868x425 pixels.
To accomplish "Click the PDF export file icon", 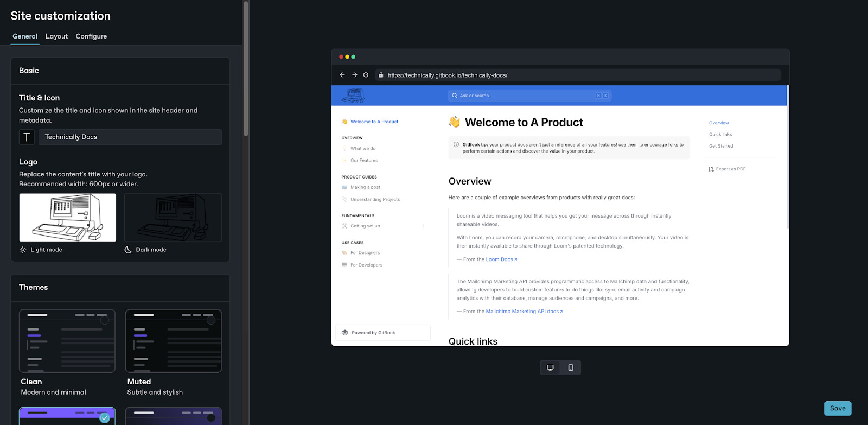I will tap(711, 169).
